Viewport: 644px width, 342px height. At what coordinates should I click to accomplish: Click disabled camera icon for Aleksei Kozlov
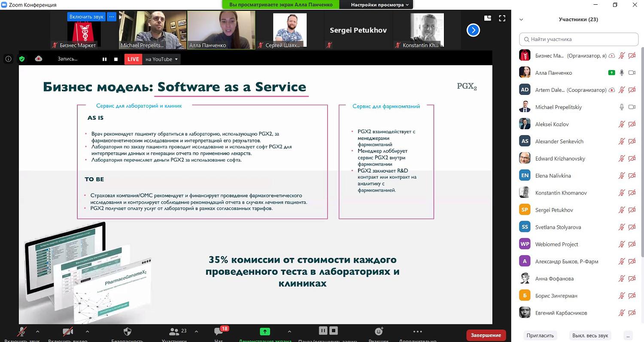tap(632, 124)
